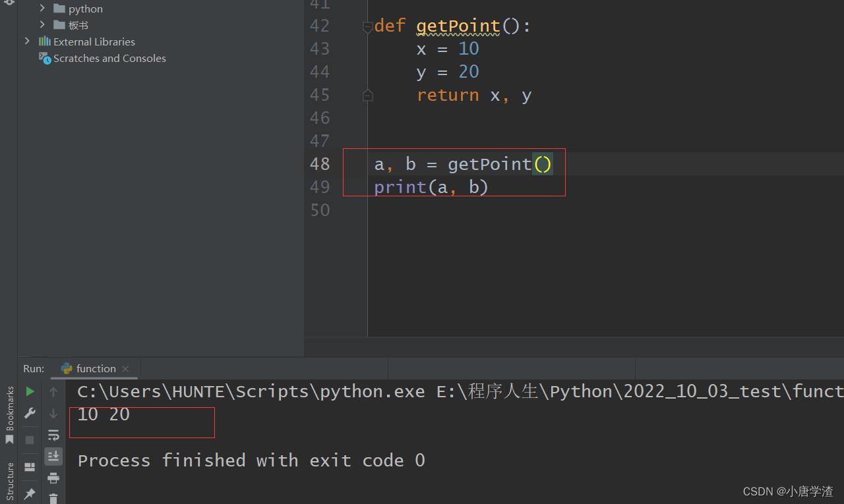This screenshot has height=504, width=844.
Task: Click the stop process square icon
Action: point(30,439)
